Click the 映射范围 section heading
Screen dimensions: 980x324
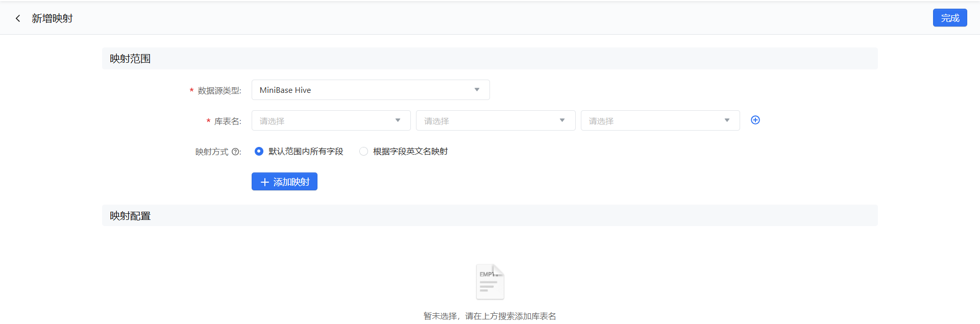[130, 59]
